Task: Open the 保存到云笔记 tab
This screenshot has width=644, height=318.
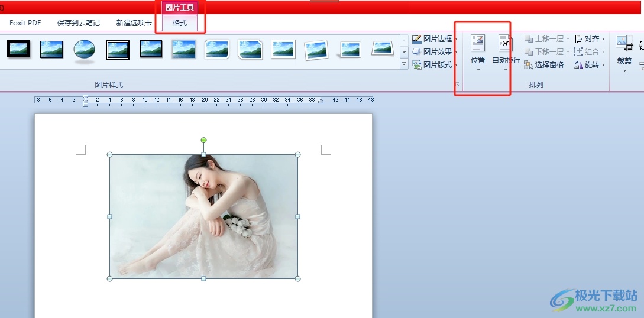Action: pos(79,23)
